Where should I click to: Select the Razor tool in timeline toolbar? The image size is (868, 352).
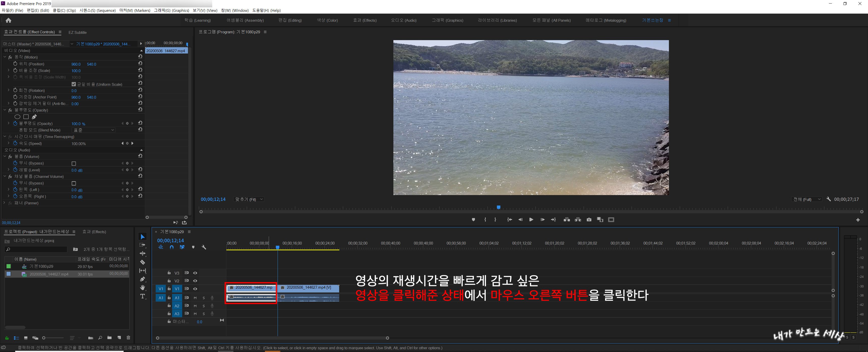click(143, 262)
